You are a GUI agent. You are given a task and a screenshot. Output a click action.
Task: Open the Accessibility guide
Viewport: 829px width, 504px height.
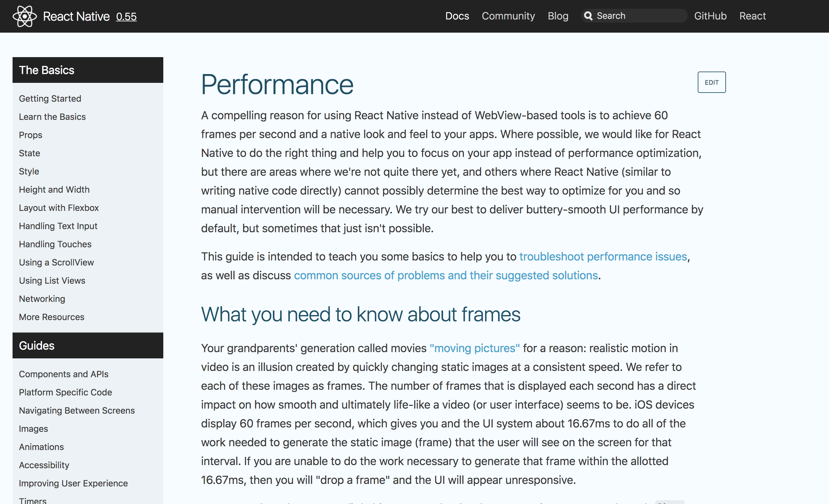[44, 465]
